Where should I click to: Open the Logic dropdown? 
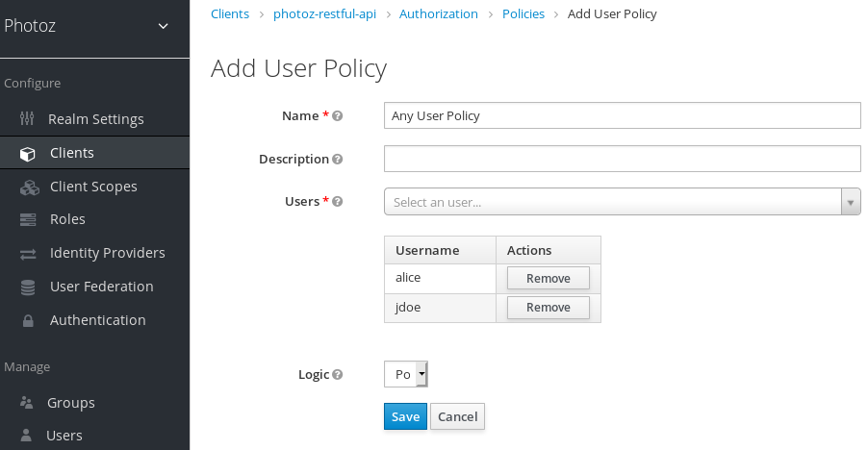[405, 374]
